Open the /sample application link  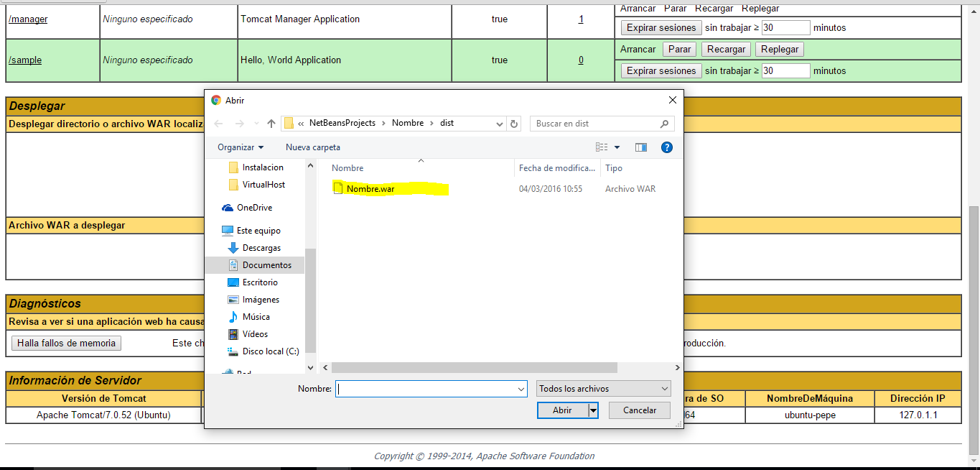[x=25, y=60]
